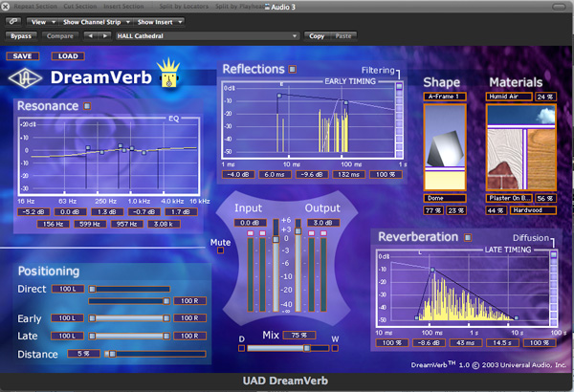Toggle the Resonance section enable box
The height and width of the screenshot is (392, 574).
pos(87,106)
